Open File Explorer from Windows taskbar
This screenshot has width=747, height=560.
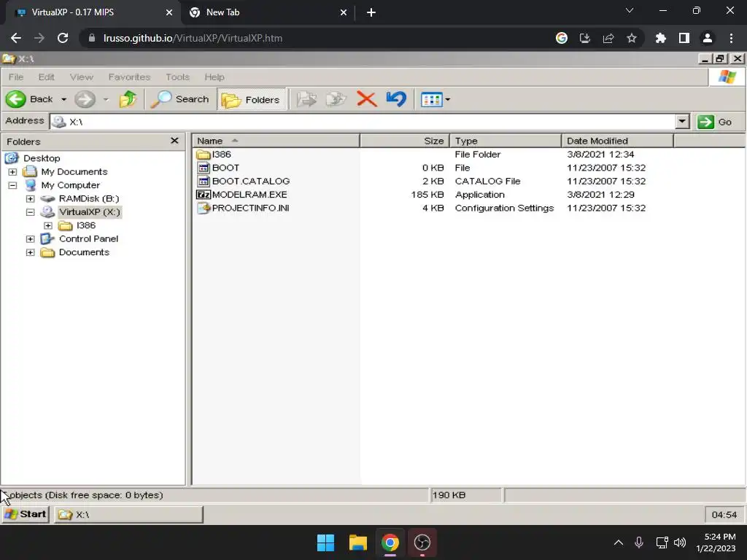357,542
